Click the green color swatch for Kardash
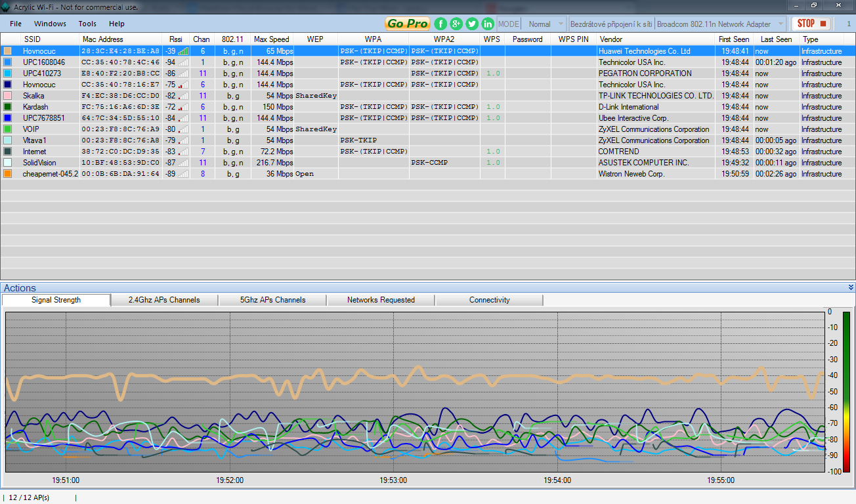The image size is (856, 504). (7, 107)
